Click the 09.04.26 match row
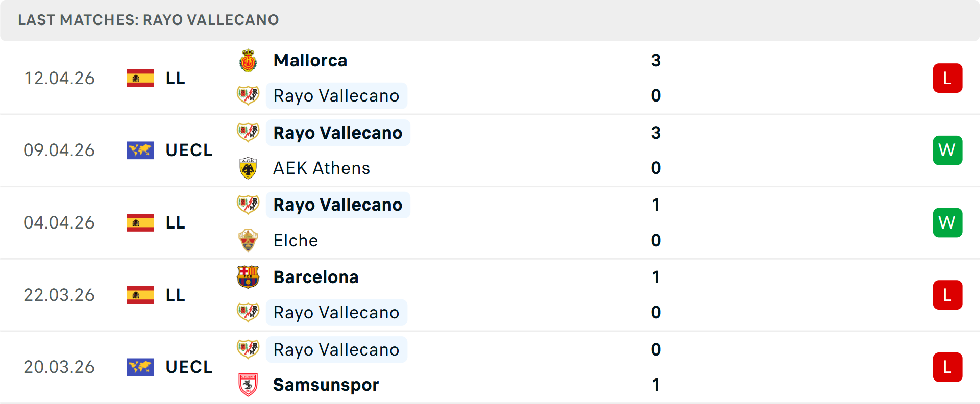 [490, 150]
